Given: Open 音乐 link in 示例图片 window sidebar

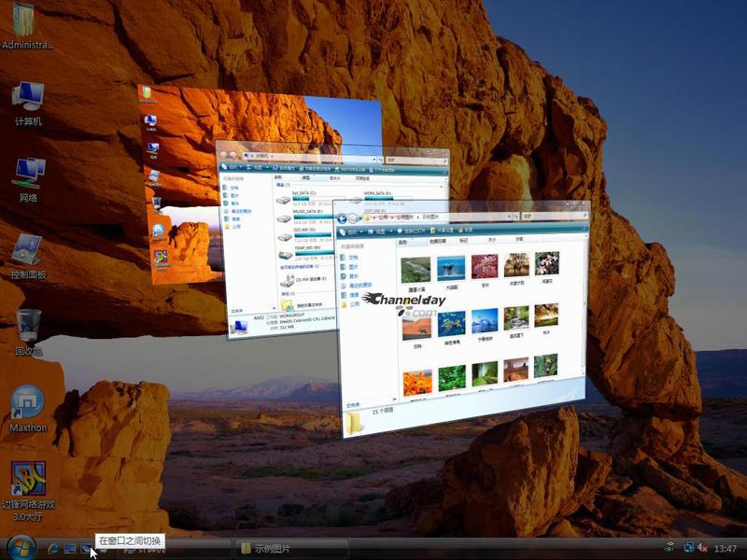Looking at the screenshot, I should 349,276.
